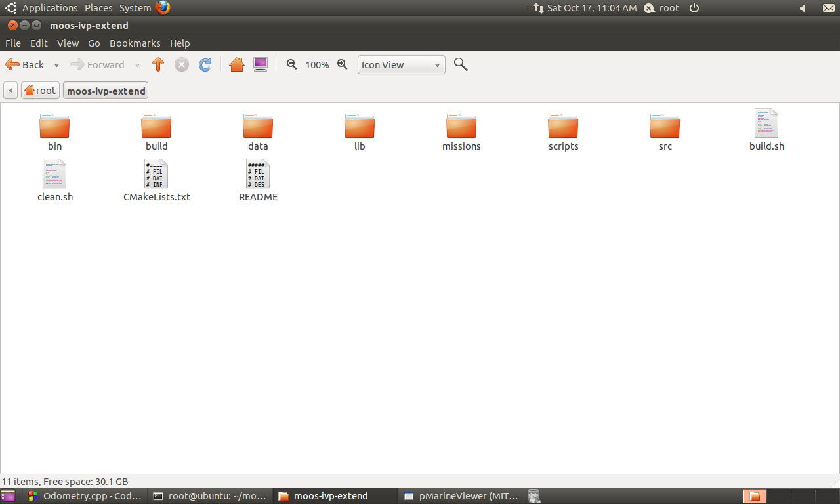840x504 pixels.
Task: Open the Applications menu
Action: coord(50,8)
